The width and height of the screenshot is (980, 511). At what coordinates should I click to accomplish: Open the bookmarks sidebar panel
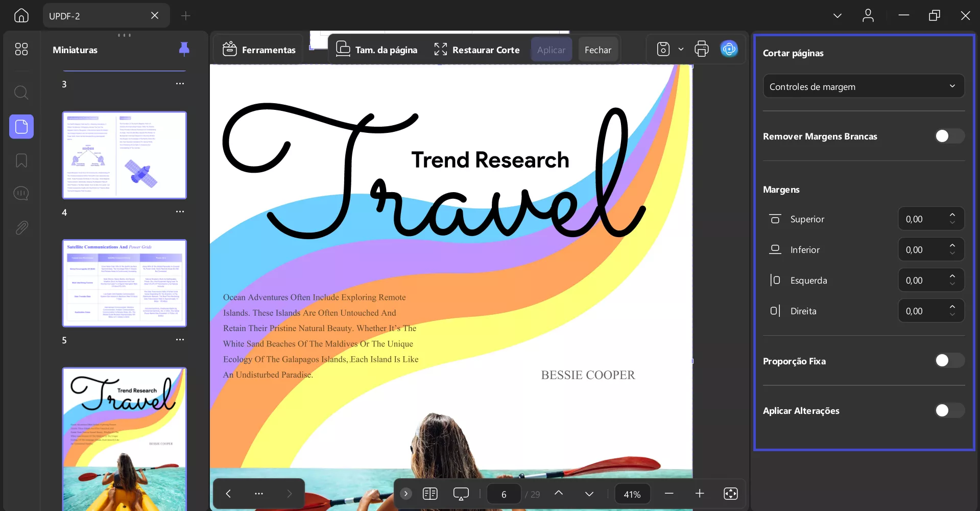(21, 160)
